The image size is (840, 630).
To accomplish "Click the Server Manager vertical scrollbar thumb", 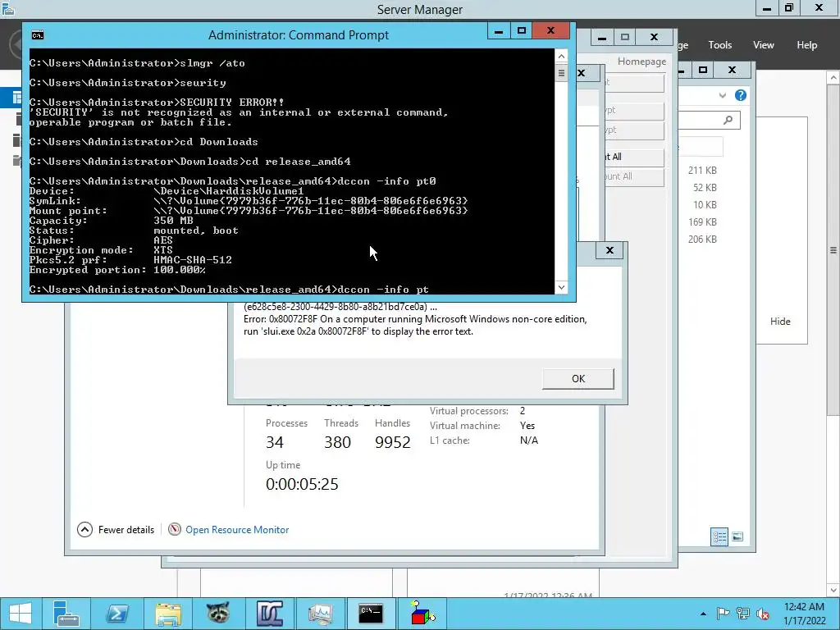I will click(833, 249).
